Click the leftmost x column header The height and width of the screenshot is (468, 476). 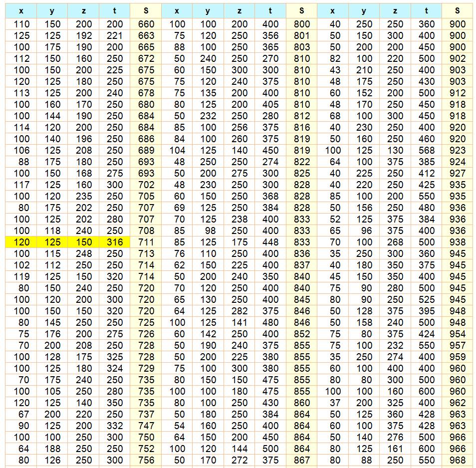[x=21, y=10]
